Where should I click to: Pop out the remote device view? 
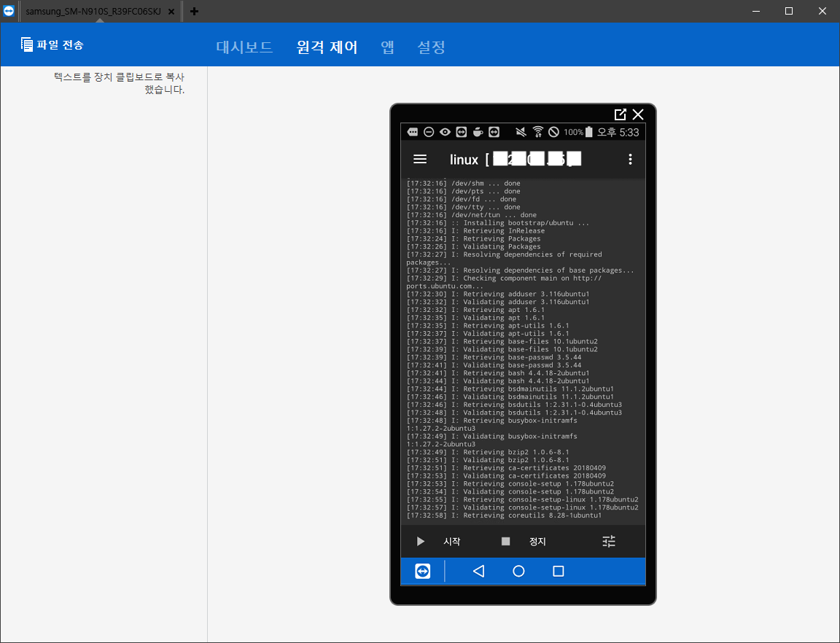(620, 114)
